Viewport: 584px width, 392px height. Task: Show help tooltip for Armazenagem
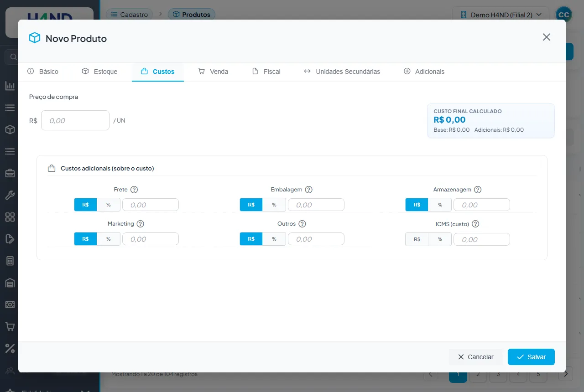478,190
